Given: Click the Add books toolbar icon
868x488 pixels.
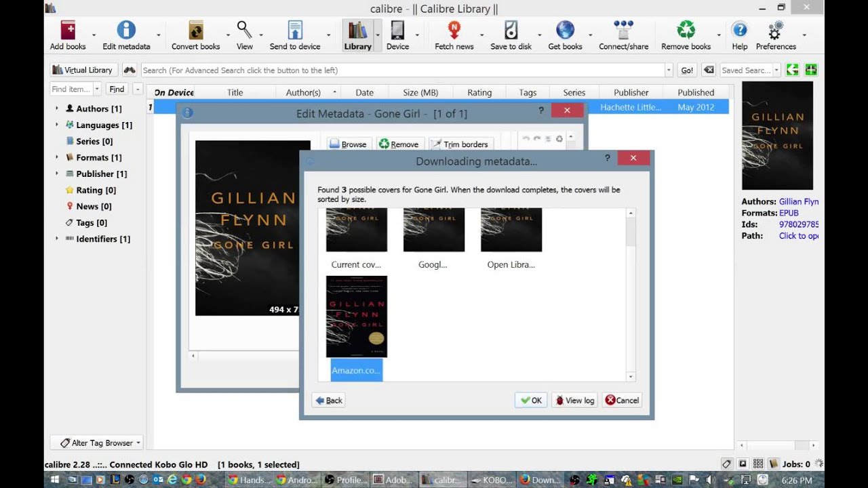Looking at the screenshot, I should click(68, 30).
